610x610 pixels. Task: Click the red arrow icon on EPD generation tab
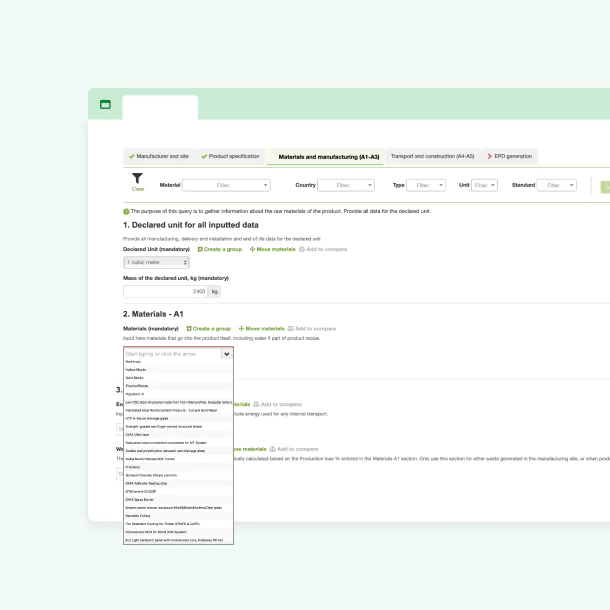(489, 156)
